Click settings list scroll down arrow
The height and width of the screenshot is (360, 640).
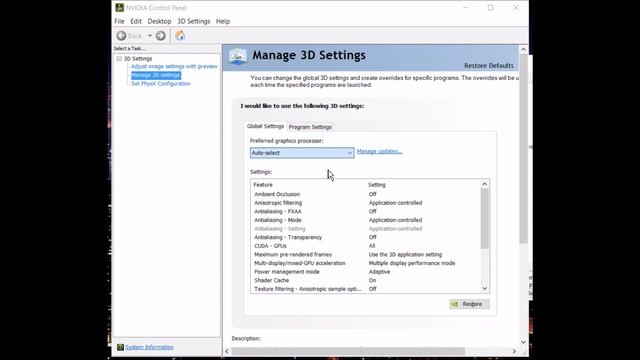tap(484, 289)
